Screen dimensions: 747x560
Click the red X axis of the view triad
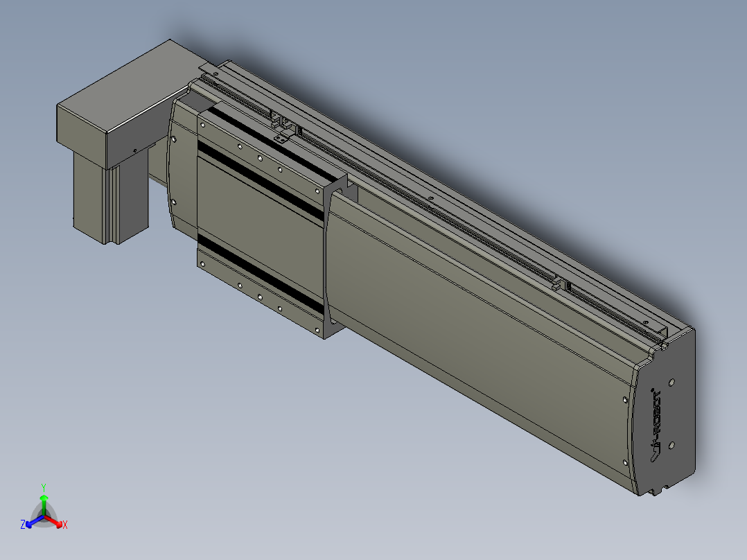[55, 522]
